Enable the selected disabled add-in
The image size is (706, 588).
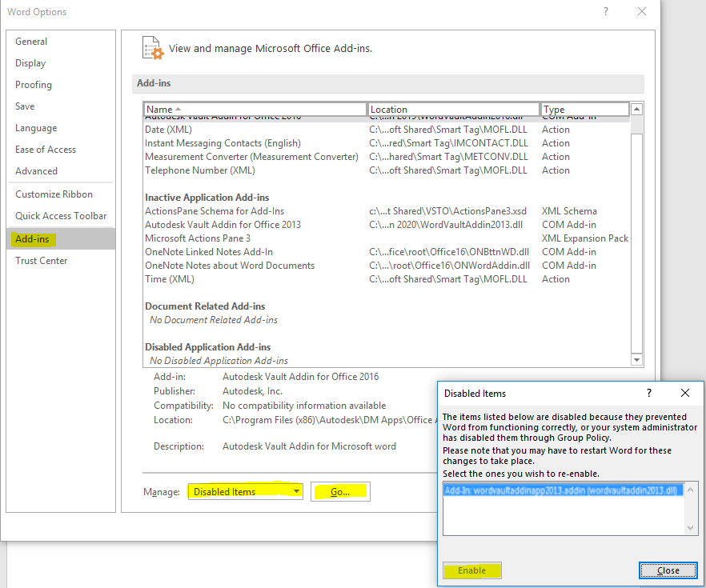click(x=471, y=570)
